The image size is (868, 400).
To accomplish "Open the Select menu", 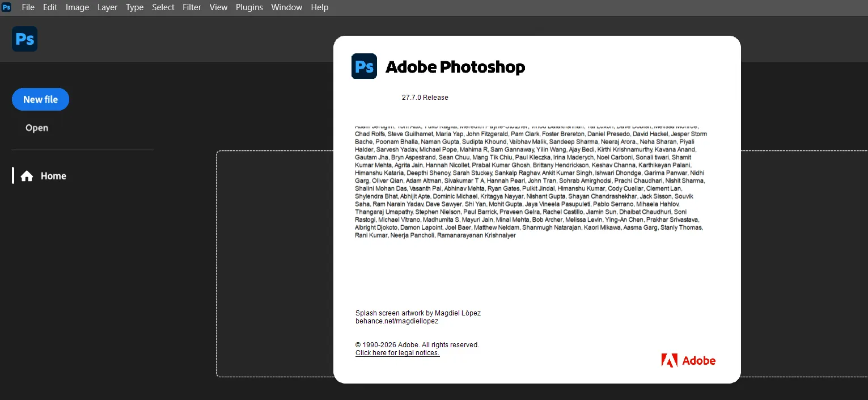I will [163, 7].
